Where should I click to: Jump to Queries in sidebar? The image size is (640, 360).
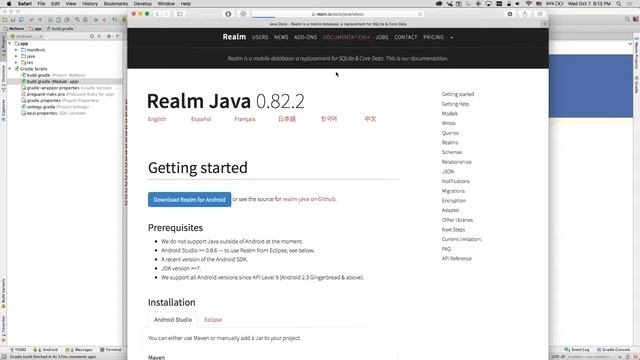[450, 133]
